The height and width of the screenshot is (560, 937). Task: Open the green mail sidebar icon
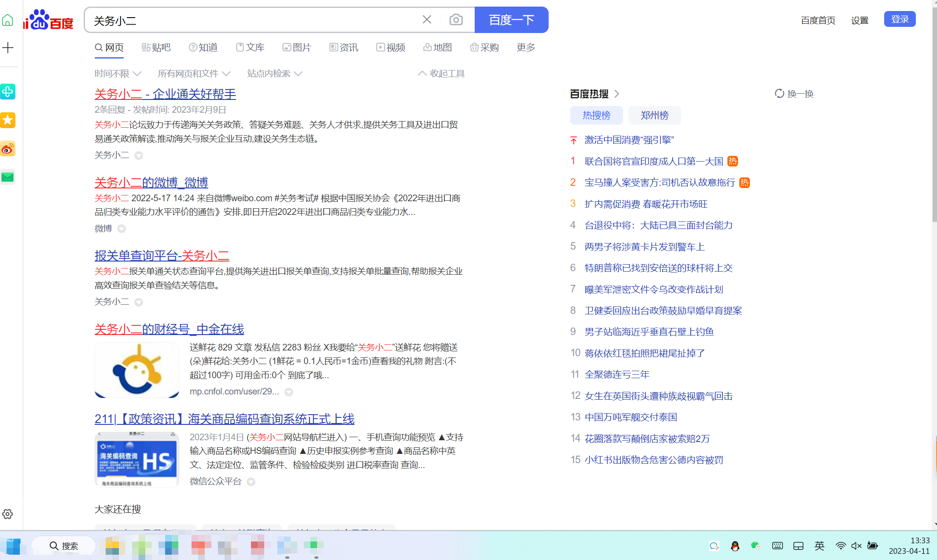click(7, 177)
